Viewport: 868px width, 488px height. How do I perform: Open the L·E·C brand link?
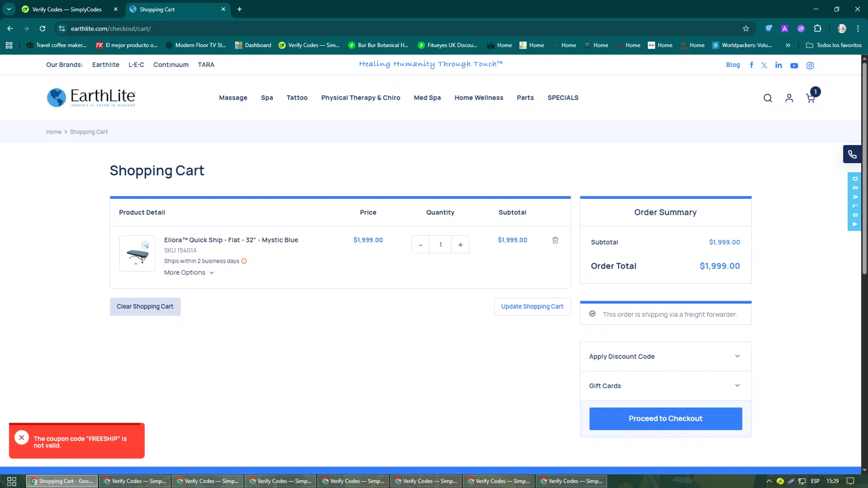pyautogui.click(x=136, y=65)
